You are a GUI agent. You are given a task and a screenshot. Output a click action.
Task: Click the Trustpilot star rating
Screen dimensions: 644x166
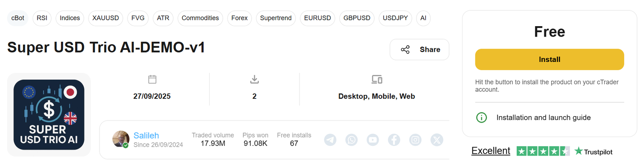[543, 151]
